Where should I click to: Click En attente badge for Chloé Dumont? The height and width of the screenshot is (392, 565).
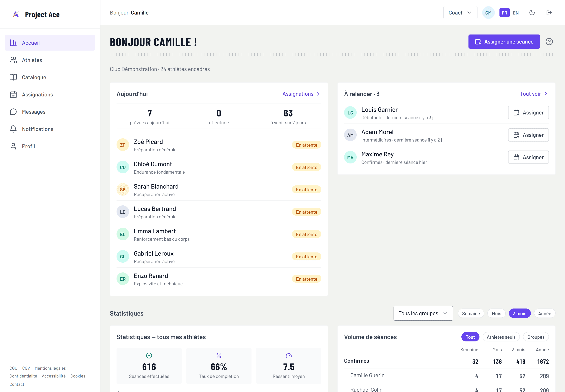pyautogui.click(x=306, y=167)
